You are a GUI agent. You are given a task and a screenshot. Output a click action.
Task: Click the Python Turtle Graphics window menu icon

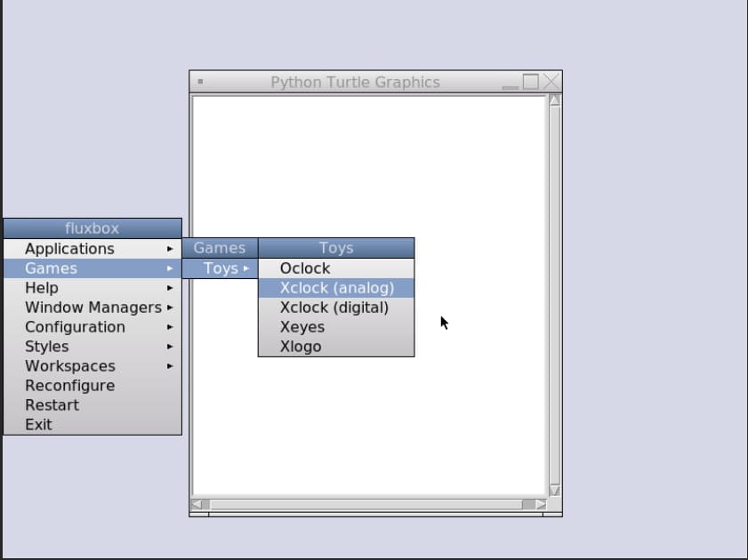point(200,82)
